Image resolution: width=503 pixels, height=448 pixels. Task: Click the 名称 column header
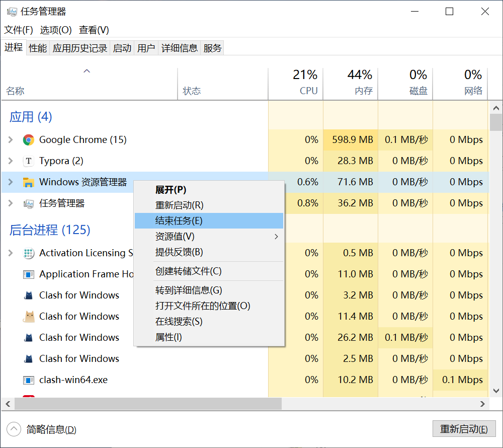tap(90, 84)
